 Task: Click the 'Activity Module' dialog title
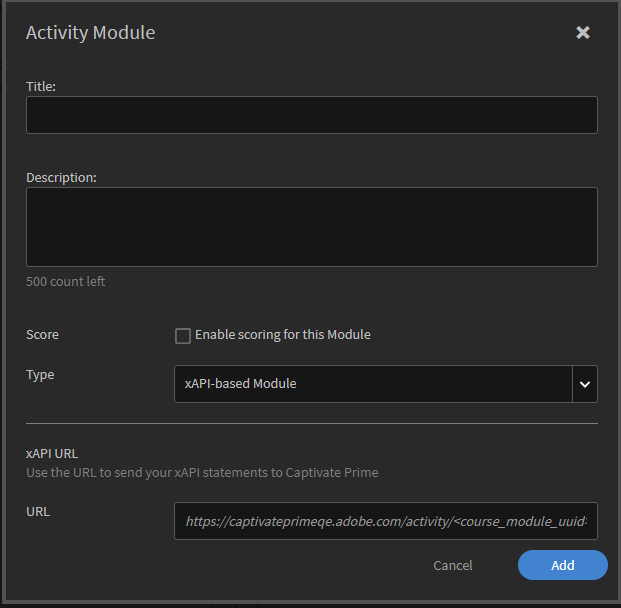90,33
